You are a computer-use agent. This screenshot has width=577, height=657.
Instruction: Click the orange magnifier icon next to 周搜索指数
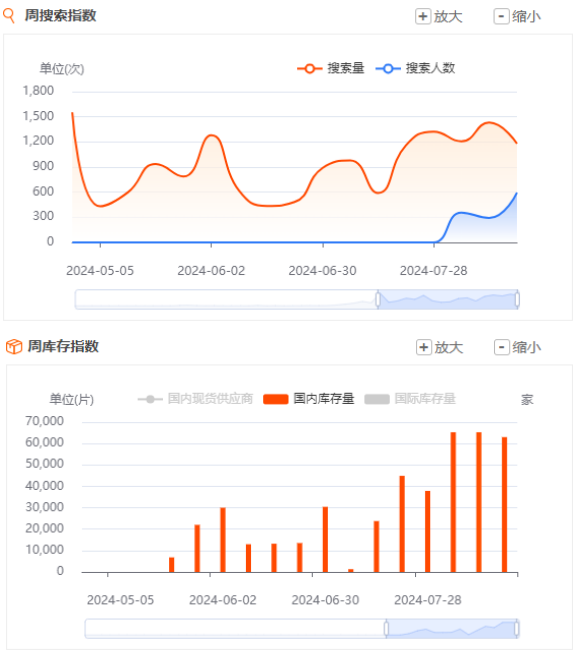(9, 16)
